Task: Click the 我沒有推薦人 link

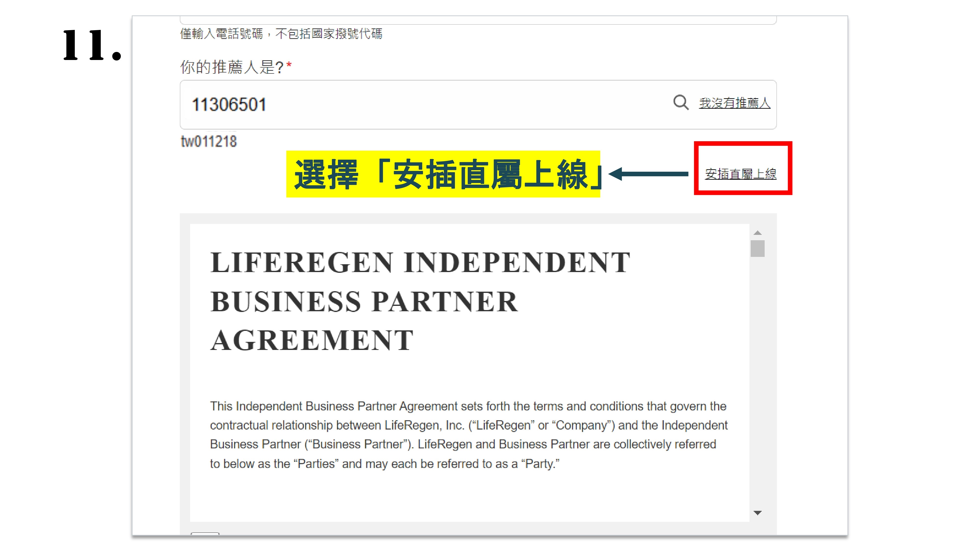Action: tap(735, 103)
